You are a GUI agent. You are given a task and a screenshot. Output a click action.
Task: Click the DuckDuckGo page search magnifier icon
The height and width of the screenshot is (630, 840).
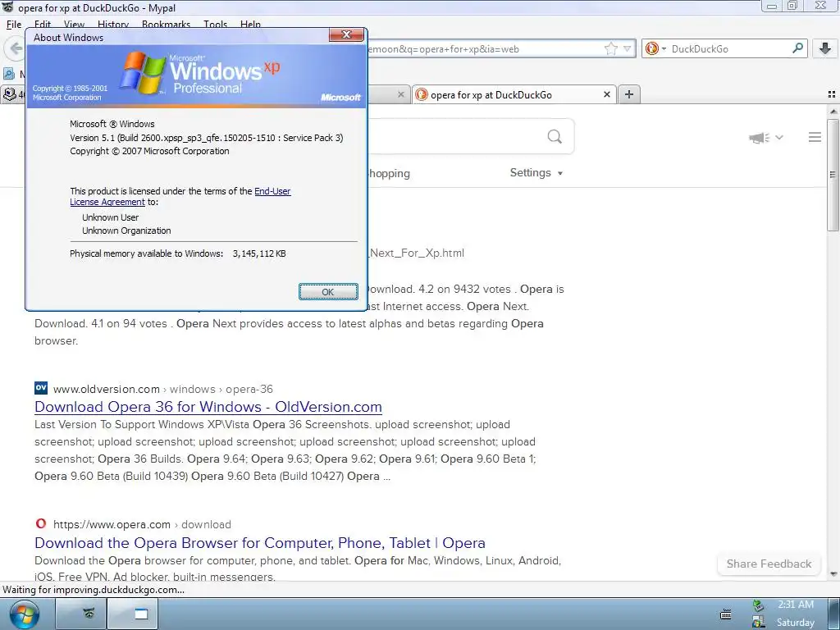click(x=555, y=137)
